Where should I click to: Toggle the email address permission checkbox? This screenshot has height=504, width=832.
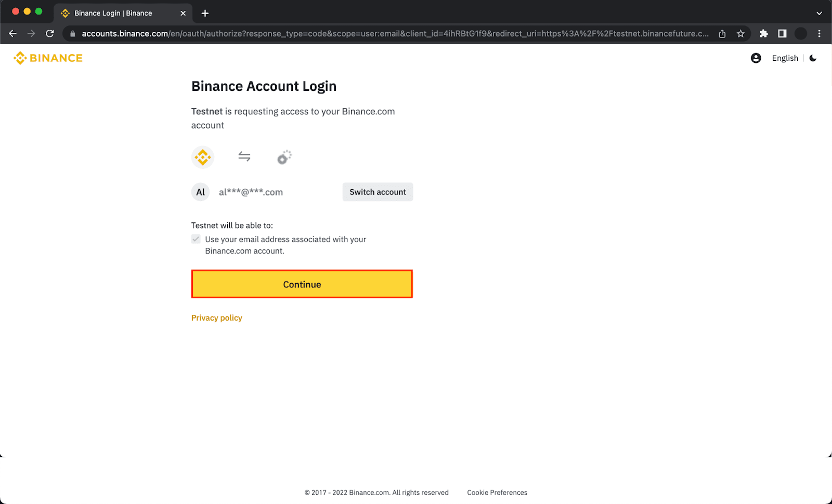tap(196, 239)
